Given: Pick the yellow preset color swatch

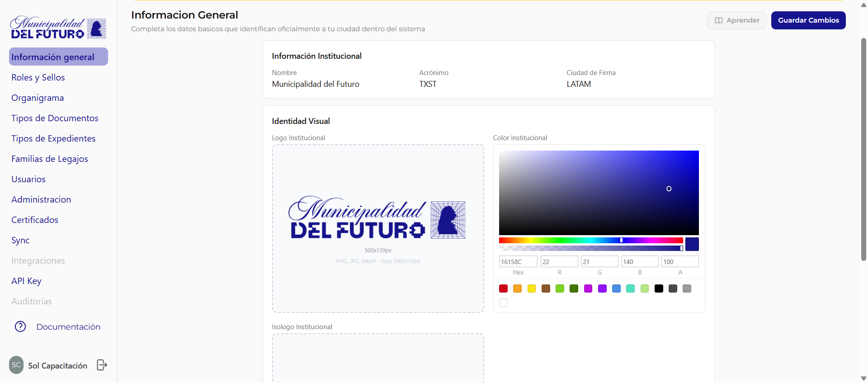Looking at the screenshot, I should pyautogui.click(x=532, y=288).
